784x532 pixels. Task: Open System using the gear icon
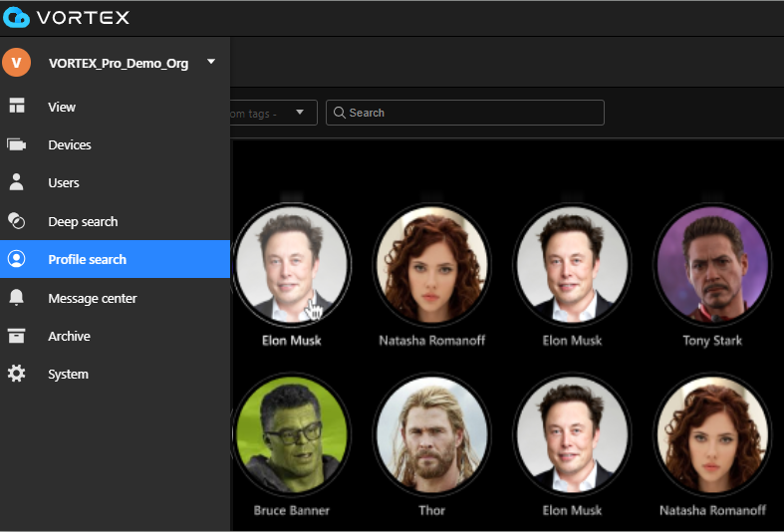click(17, 374)
